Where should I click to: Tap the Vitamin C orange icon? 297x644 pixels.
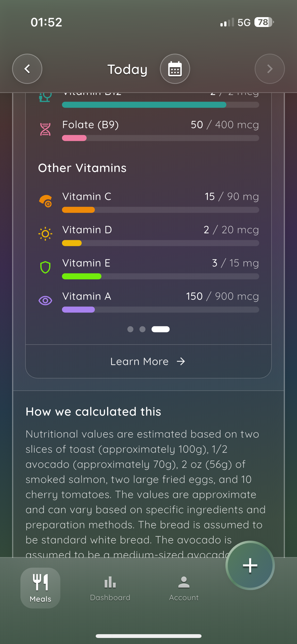(x=46, y=201)
